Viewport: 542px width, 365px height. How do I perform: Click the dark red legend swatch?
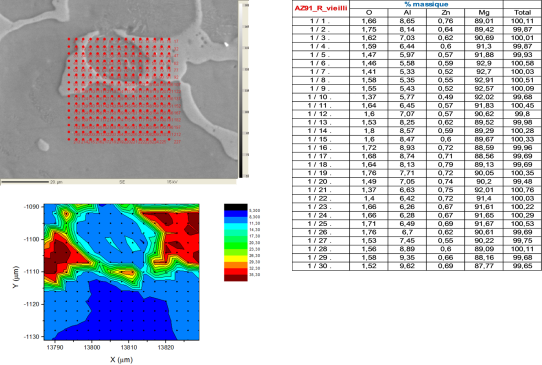point(235,278)
